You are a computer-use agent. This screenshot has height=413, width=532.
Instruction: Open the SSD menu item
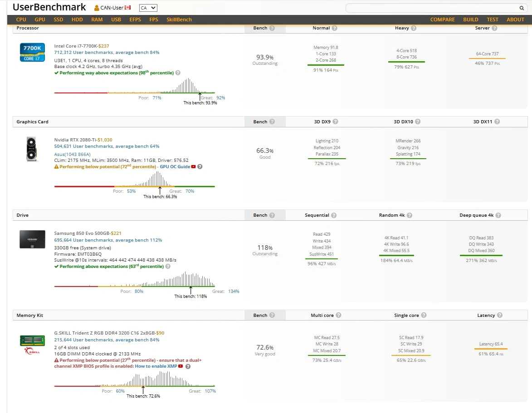[59, 19]
